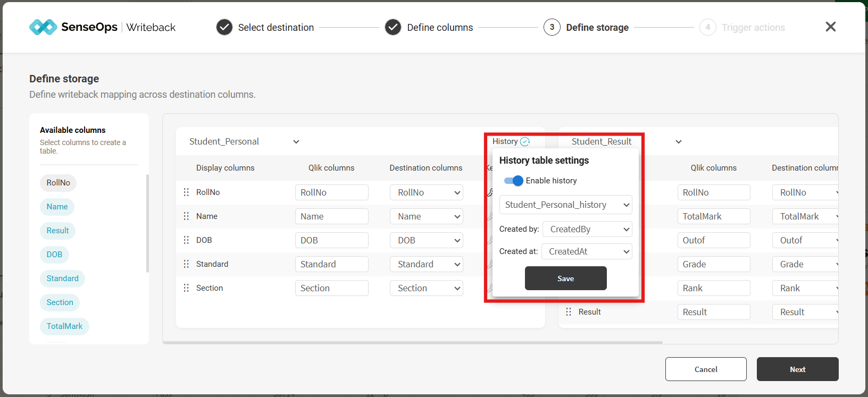Image resolution: width=868 pixels, height=397 pixels.
Task: Click the Standard Qlik column field
Action: [332, 264]
